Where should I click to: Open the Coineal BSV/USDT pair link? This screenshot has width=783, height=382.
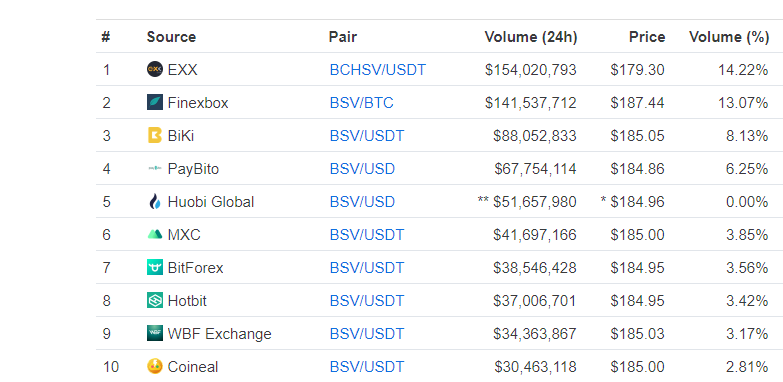[x=367, y=367]
